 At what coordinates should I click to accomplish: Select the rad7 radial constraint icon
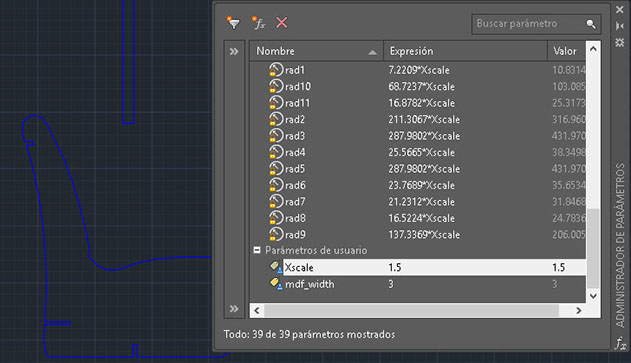tap(276, 202)
